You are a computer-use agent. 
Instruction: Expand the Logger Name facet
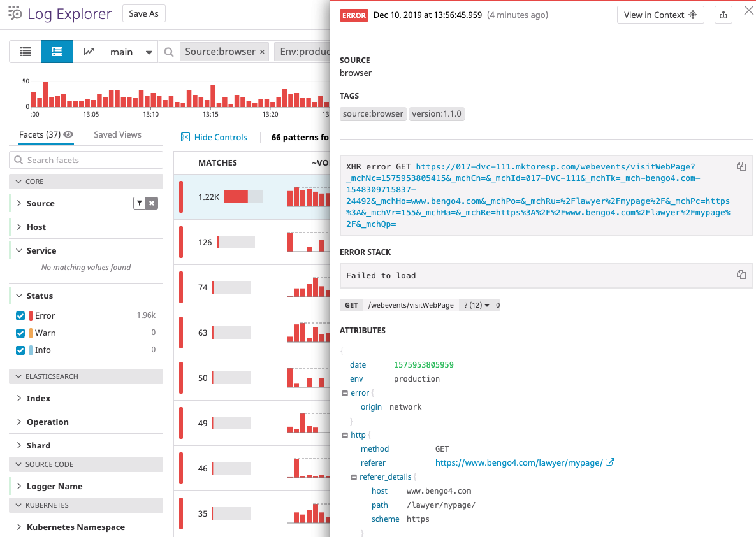18,487
